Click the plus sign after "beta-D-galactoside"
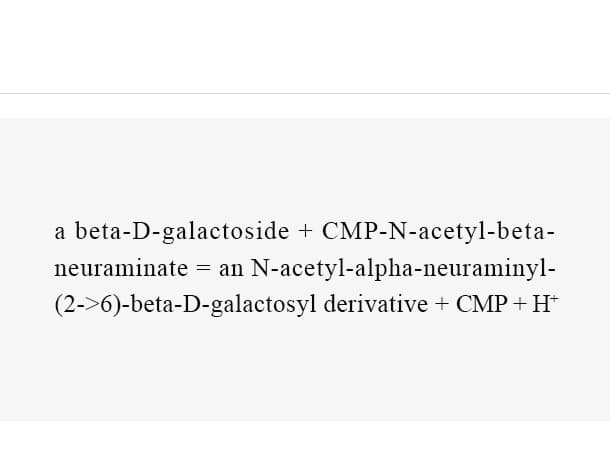610x463 pixels. point(305,232)
